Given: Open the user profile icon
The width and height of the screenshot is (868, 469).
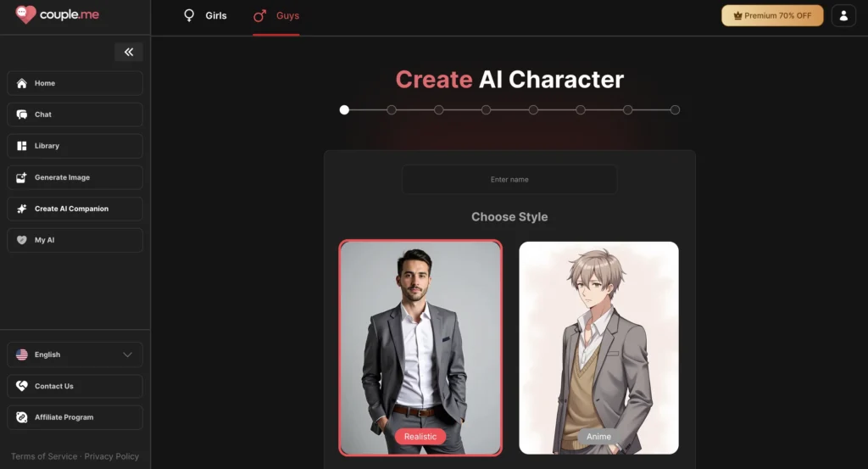Looking at the screenshot, I should [x=843, y=15].
